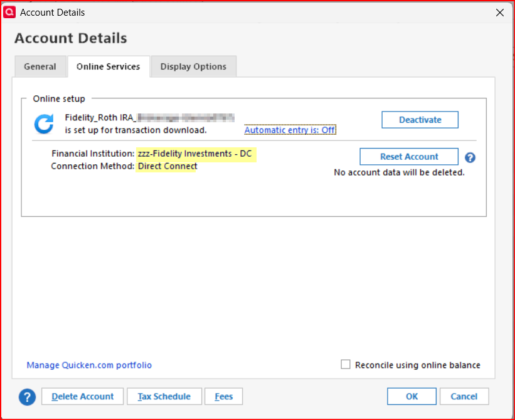Screen dimensions: 515x420
Task: Click the Quicken logo in title bar
Action: 9,12
